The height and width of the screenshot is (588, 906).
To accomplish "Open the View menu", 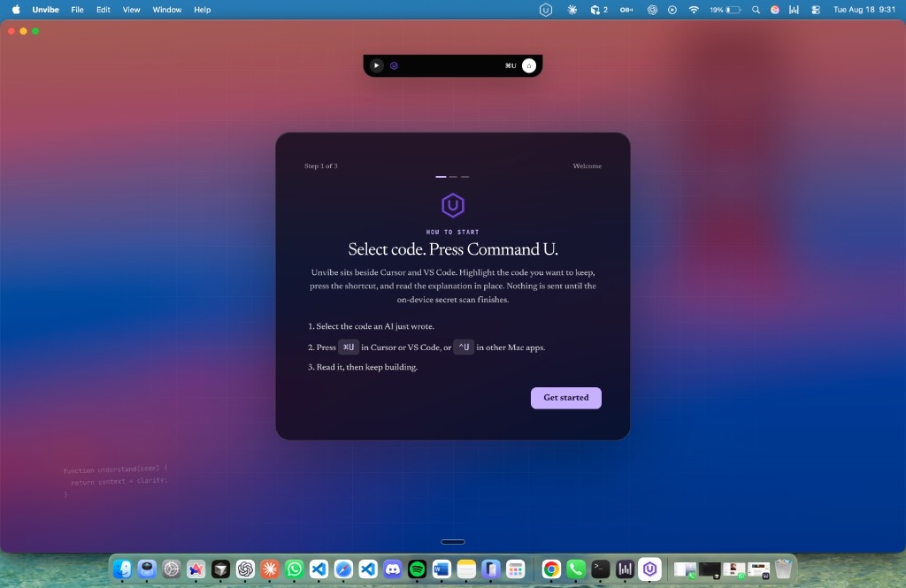I will [x=131, y=10].
